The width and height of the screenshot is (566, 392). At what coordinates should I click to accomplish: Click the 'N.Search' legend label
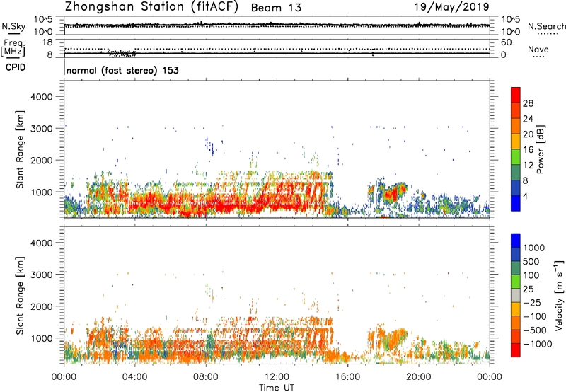546,26
